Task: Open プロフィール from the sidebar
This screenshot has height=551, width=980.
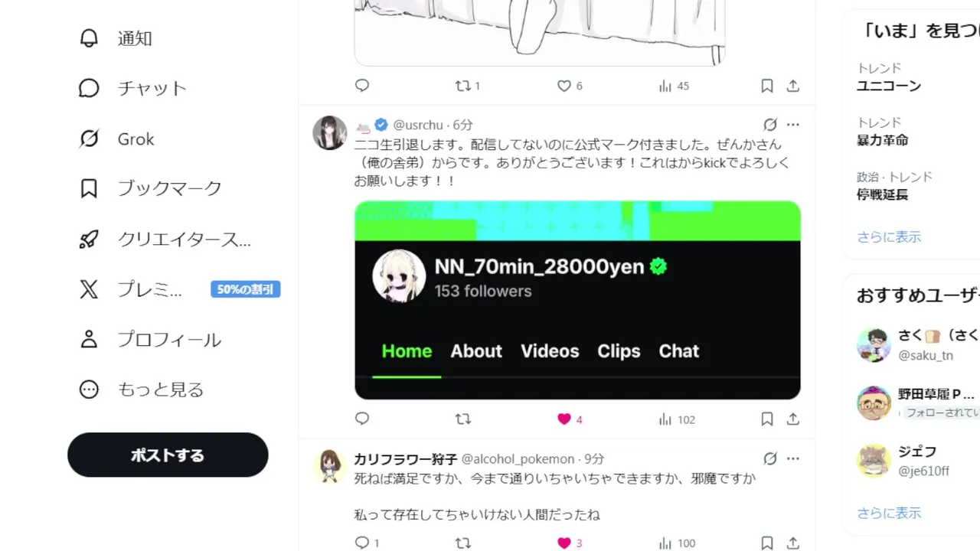Action: coord(150,339)
